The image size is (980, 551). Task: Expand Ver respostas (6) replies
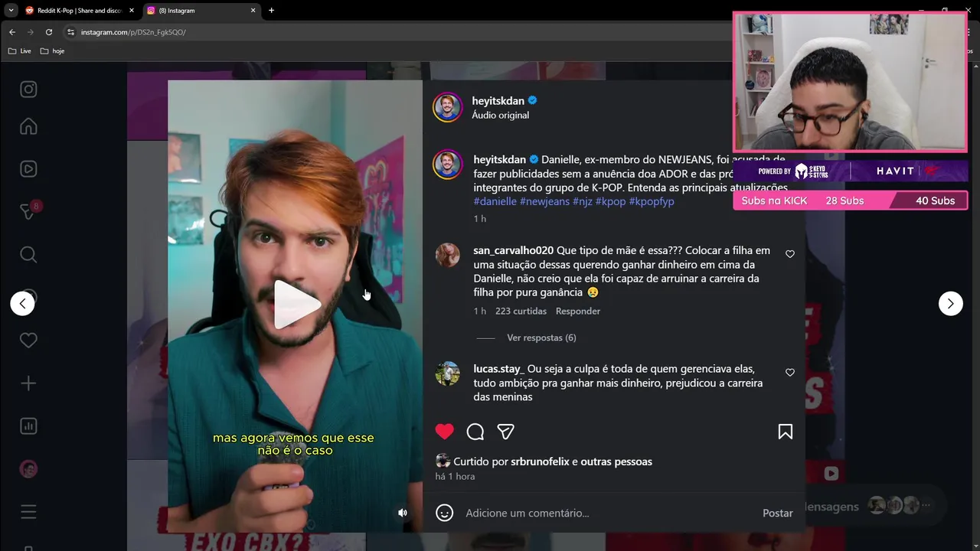541,337
